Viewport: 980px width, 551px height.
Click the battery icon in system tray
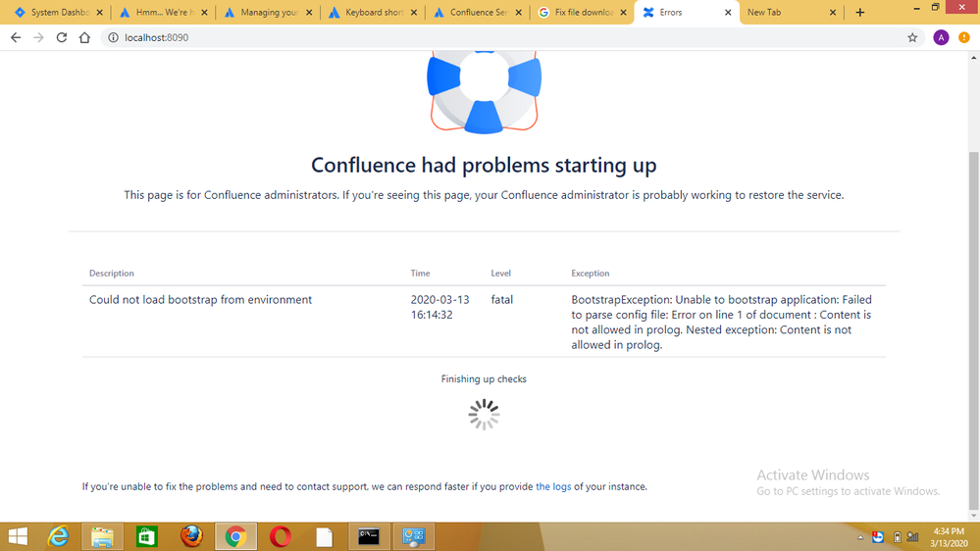897,537
